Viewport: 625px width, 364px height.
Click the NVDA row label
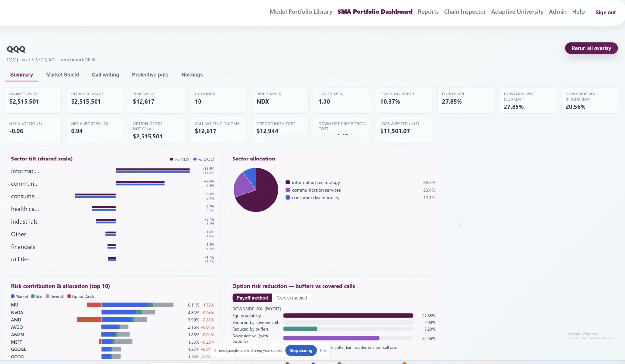pyautogui.click(x=17, y=313)
